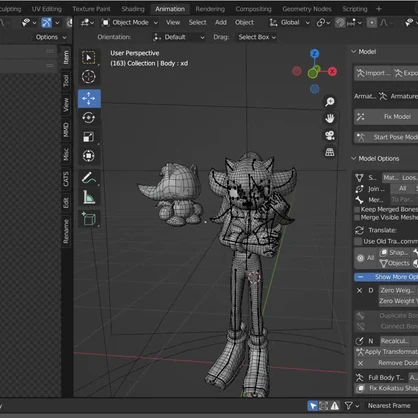
Task: Toggle the highlighted blue icon in left header
Action: pos(46,23)
